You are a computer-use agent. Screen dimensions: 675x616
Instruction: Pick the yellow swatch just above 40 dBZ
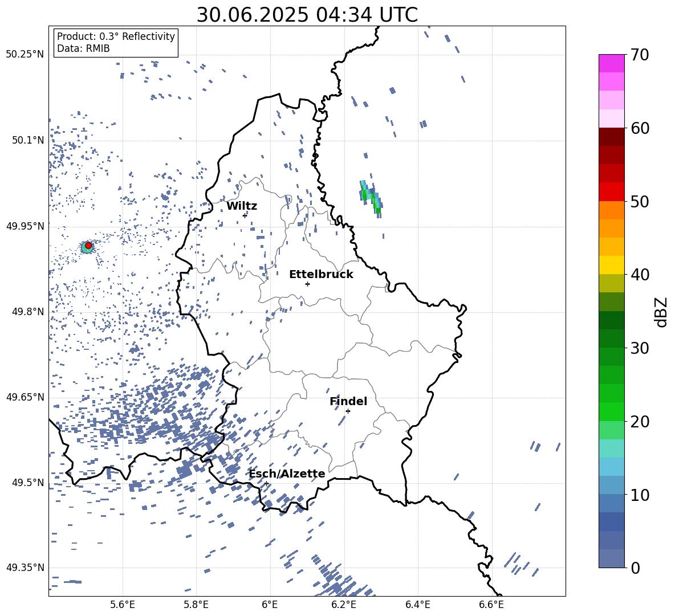pyautogui.click(x=612, y=266)
